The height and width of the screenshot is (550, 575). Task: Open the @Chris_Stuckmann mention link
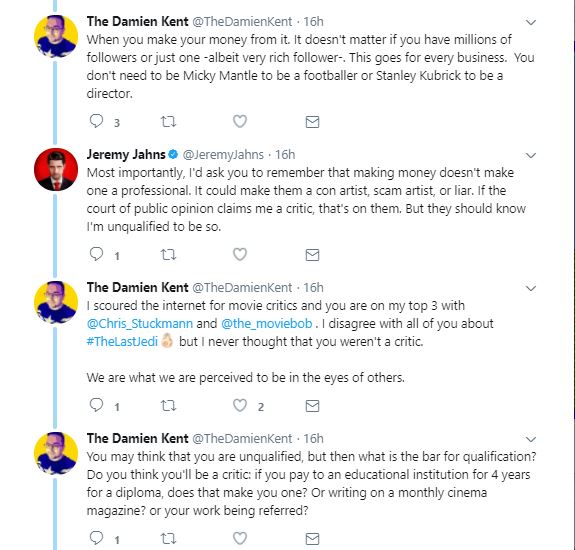tap(140, 323)
